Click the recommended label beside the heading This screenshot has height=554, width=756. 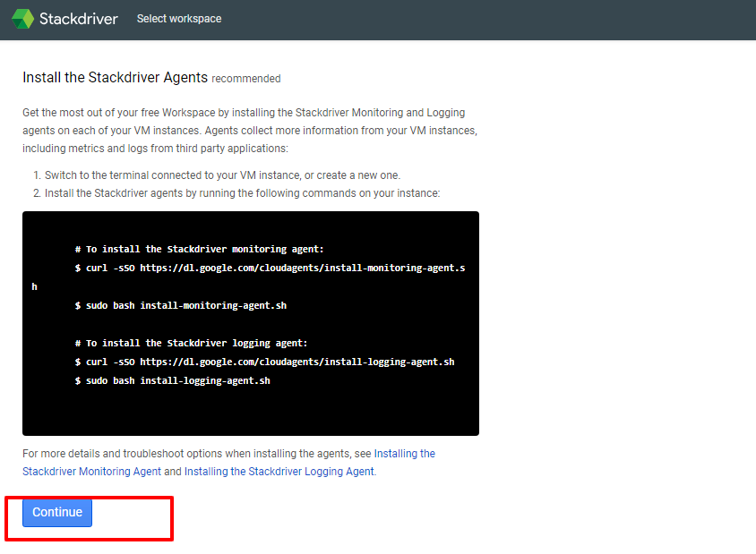pos(245,79)
